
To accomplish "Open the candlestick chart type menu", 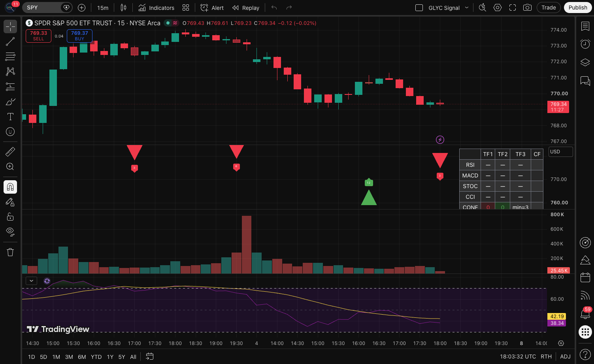I will click(123, 8).
